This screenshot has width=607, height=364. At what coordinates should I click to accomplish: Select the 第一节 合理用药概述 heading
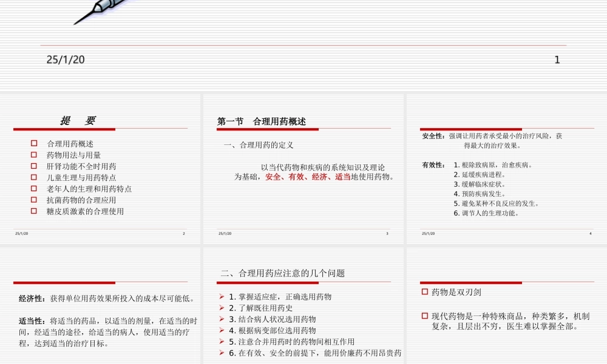click(x=262, y=120)
